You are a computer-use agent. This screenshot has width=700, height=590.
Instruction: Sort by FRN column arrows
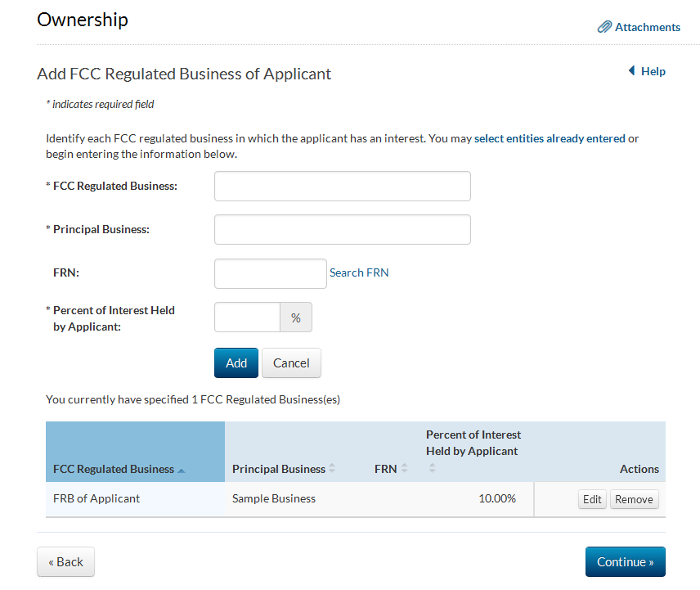pos(404,469)
